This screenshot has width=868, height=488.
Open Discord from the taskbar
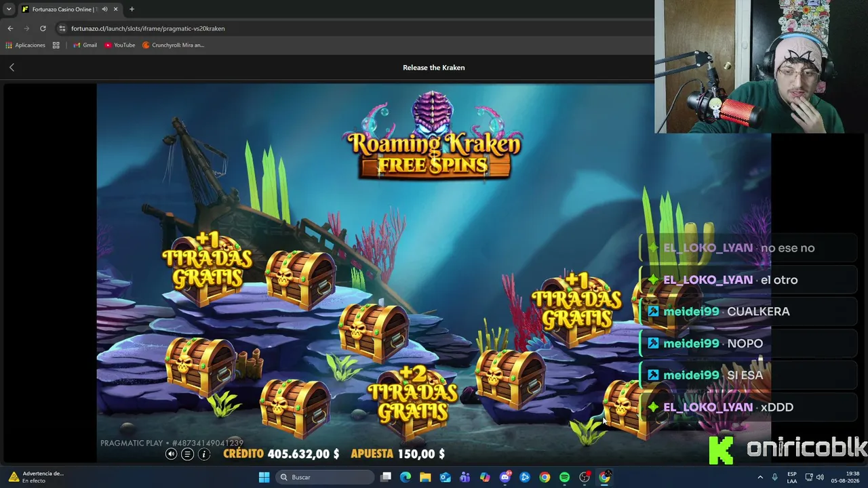click(x=505, y=477)
